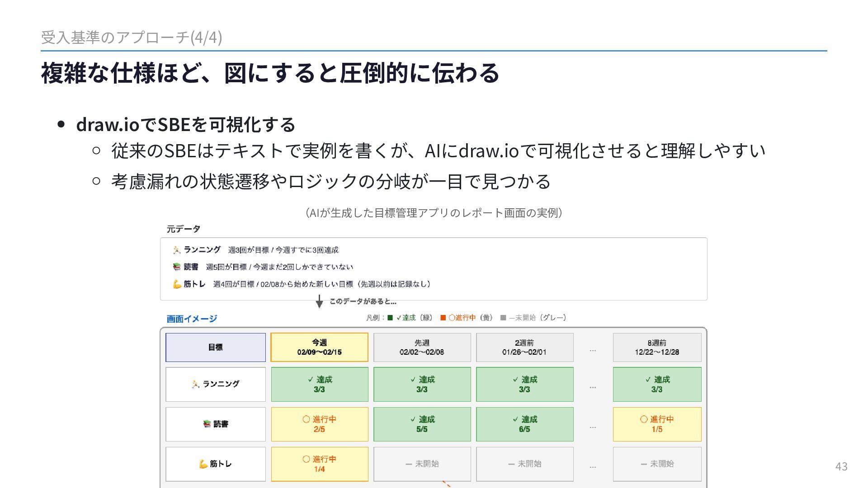868x488 pixels.
Task: Click the gray 未開始 legend square
Action: (503, 318)
